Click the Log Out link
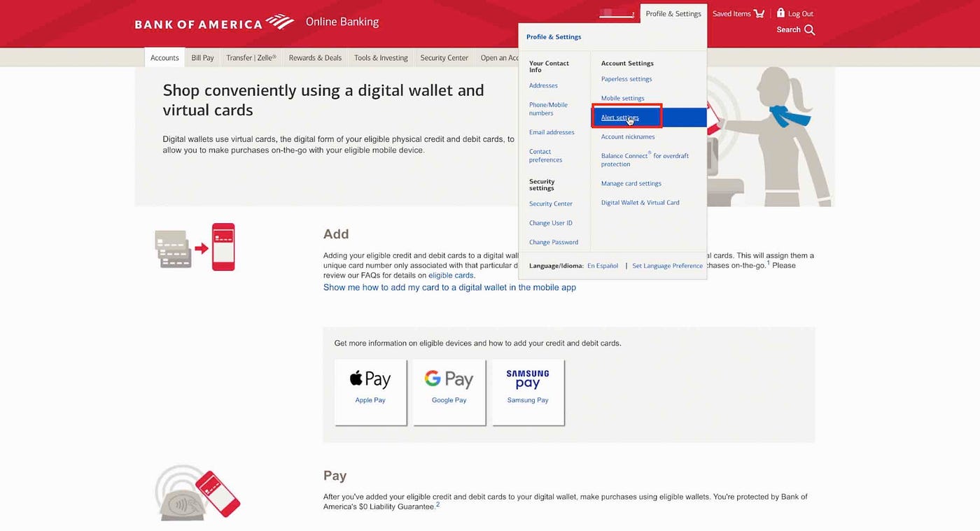Viewport: 980px width, 531px height. pyautogui.click(x=801, y=13)
